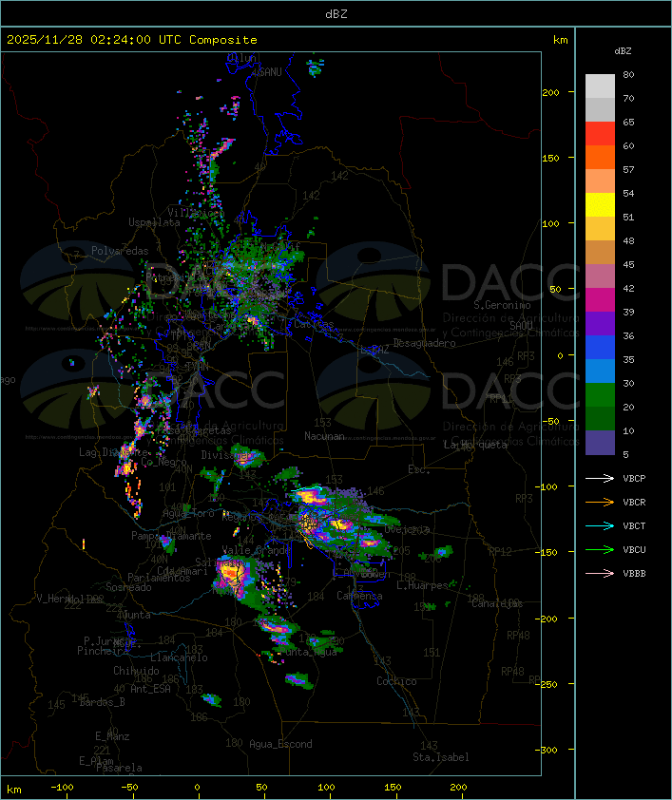The height and width of the screenshot is (800, 672).
Task: Click the Canalejas place label
Action: 497,603
